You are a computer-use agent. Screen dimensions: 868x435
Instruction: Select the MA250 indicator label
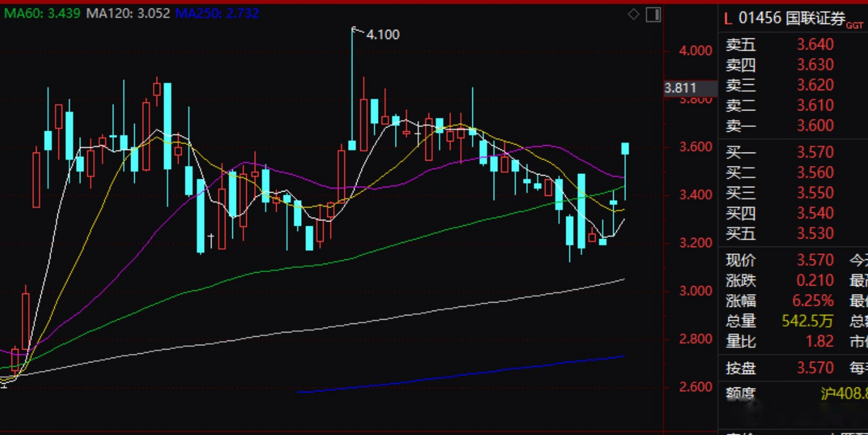(217, 14)
